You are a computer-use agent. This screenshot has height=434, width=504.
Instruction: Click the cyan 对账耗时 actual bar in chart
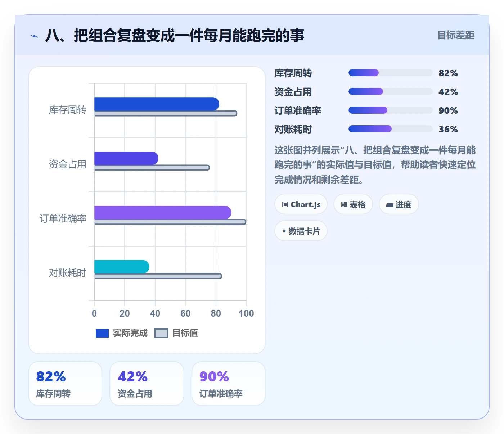[x=122, y=267]
